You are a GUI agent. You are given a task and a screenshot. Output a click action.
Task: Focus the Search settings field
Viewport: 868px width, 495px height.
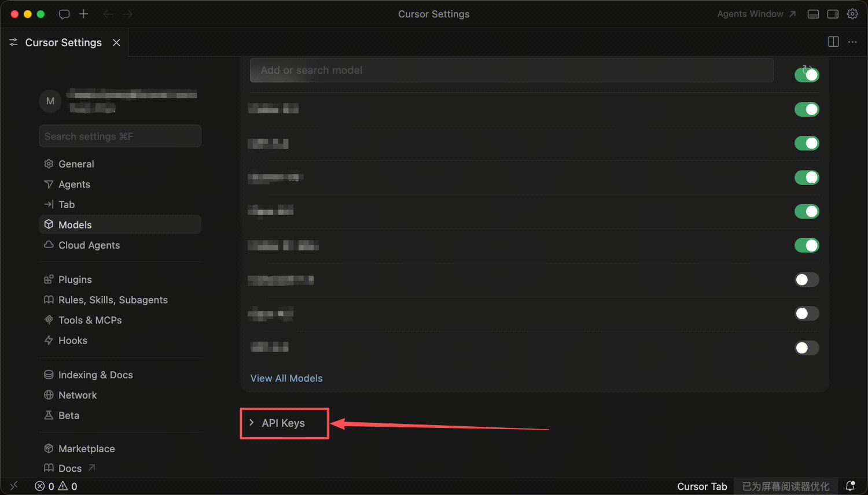[x=120, y=136]
